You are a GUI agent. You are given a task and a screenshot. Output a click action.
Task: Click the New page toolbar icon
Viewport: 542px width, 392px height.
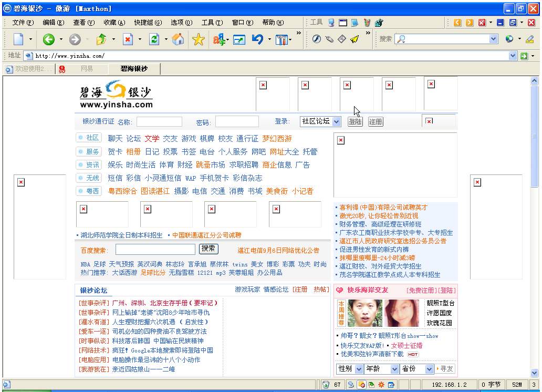coord(18,39)
